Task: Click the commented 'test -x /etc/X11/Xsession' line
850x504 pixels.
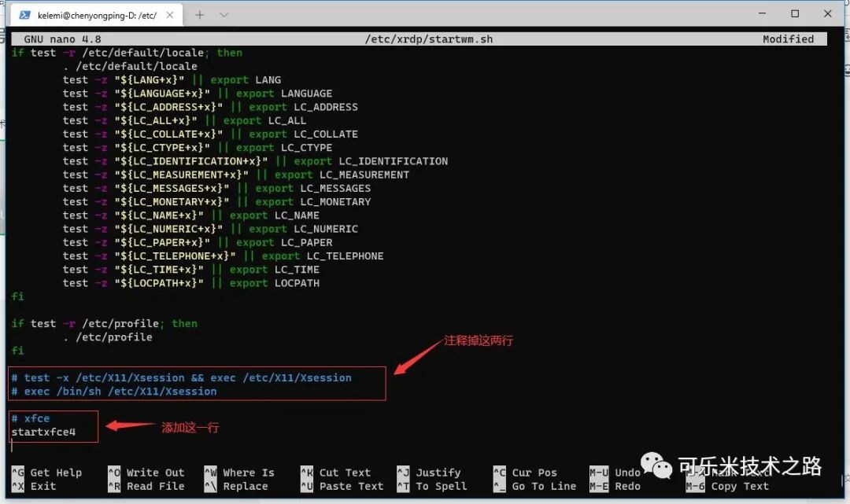Action: 182,377
